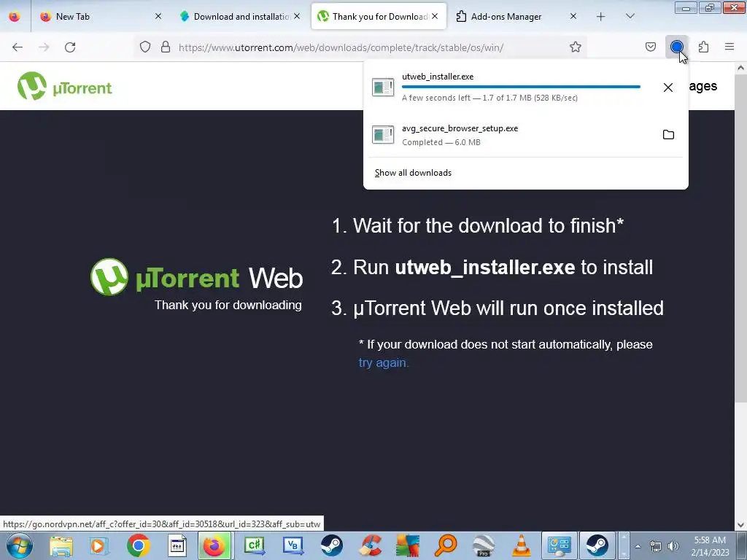
Task: Click the page scrollbar up arrow
Action: tap(740, 68)
